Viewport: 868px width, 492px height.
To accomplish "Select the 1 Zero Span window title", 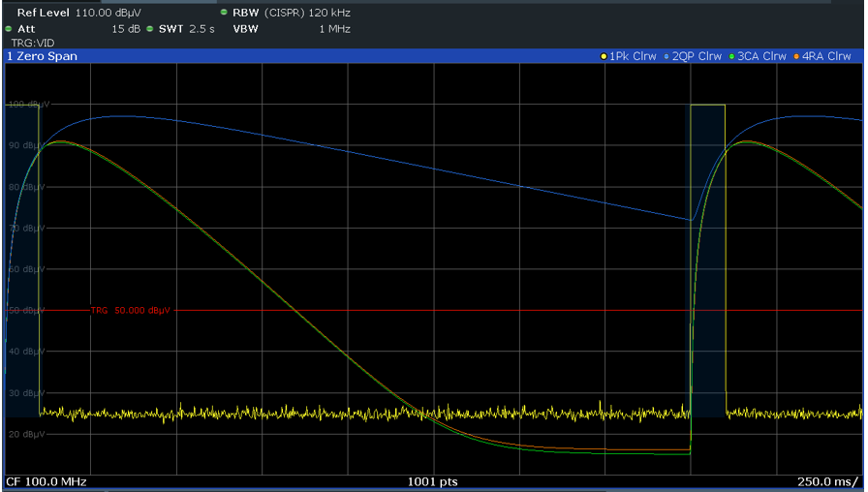I will 42,56.
